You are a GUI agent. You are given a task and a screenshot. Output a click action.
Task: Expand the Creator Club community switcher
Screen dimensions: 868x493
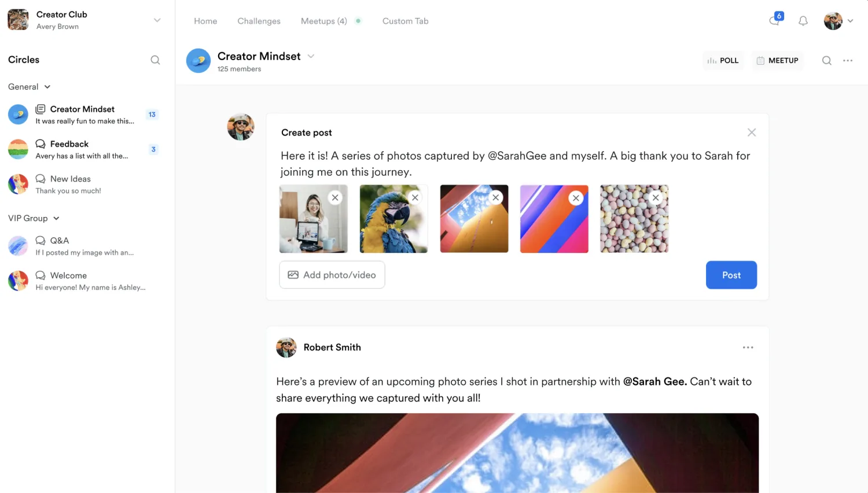pos(157,20)
